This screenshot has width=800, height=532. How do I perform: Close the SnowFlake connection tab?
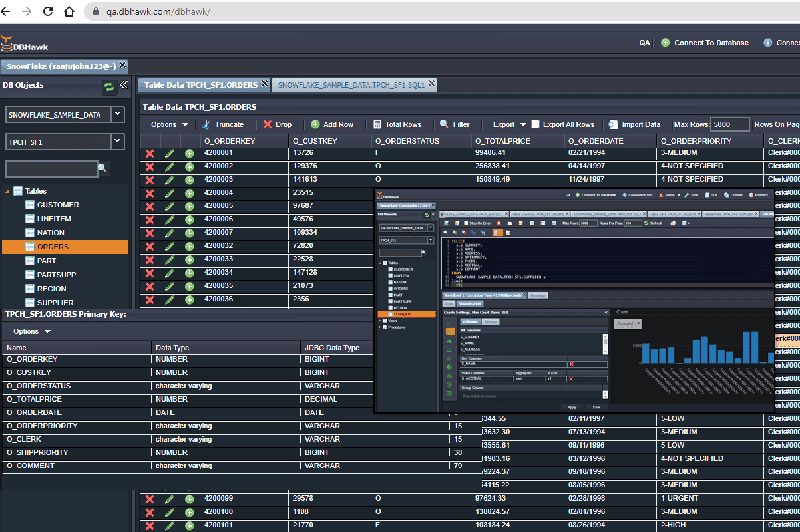(122, 65)
